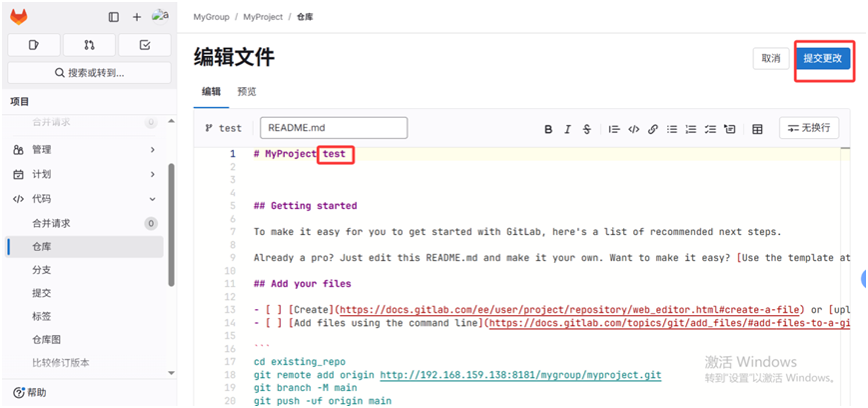Open the 帮助 help menu
The image size is (868, 408).
click(29, 392)
